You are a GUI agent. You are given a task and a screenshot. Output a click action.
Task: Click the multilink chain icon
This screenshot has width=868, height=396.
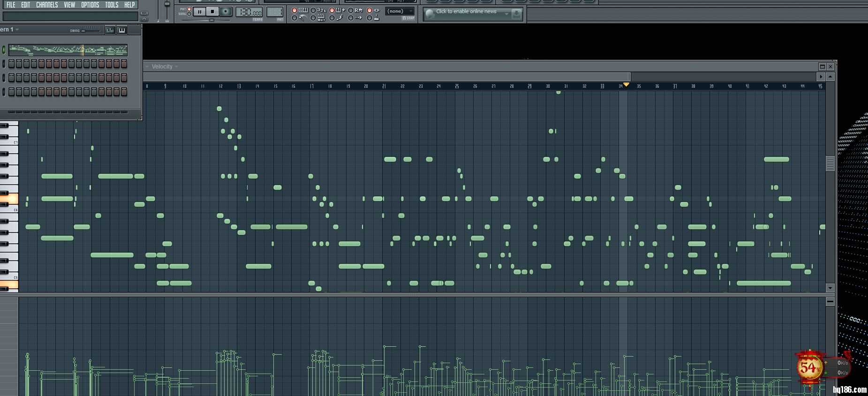click(x=376, y=10)
